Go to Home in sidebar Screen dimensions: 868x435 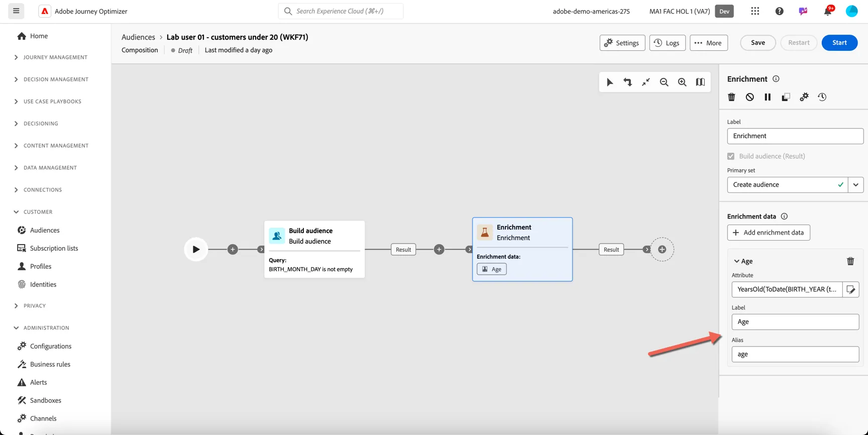(39, 36)
